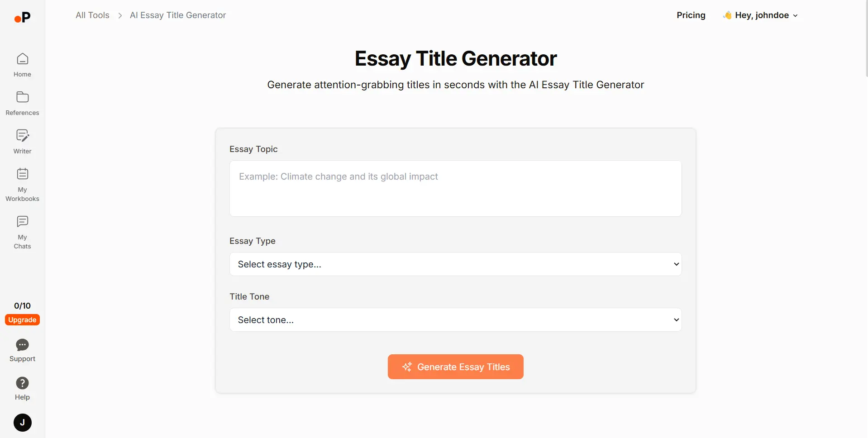This screenshot has height=438, width=868.
Task: Expand the Hey, johndoe account menu
Action: click(760, 15)
